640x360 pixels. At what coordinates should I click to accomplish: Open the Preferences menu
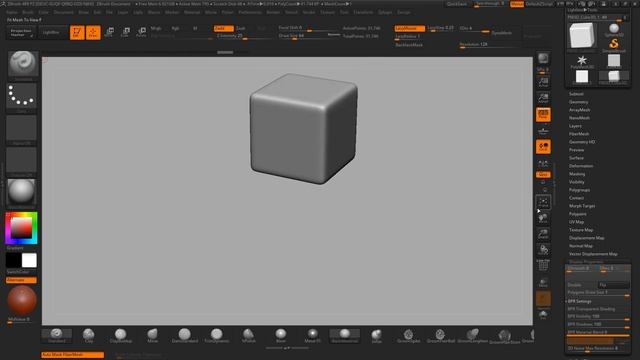tap(250, 12)
